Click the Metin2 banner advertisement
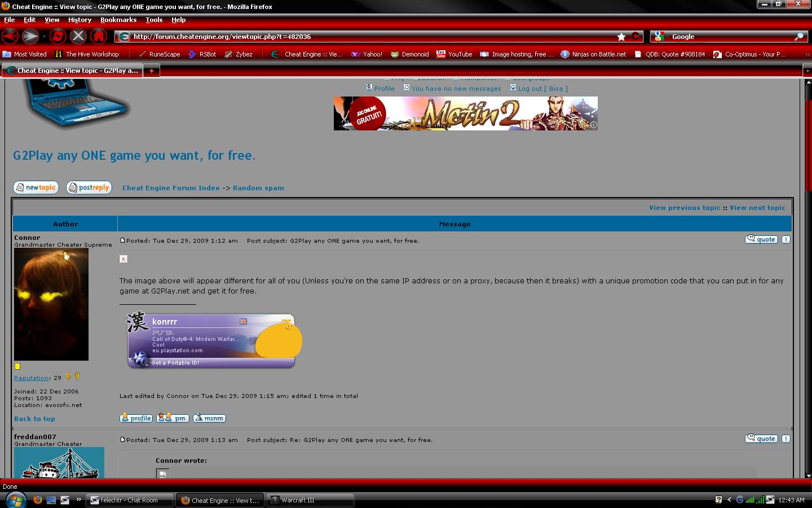This screenshot has height=508, width=812. pos(466,113)
